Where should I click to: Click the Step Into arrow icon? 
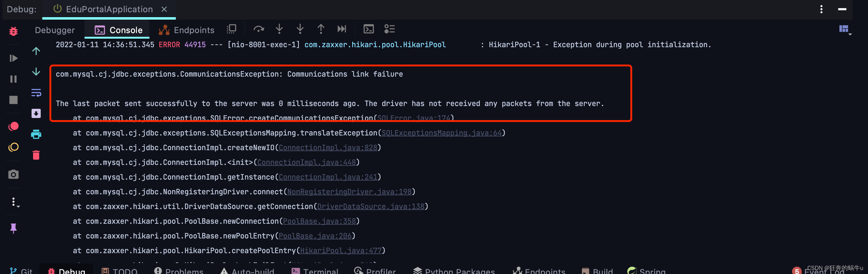[x=279, y=29]
